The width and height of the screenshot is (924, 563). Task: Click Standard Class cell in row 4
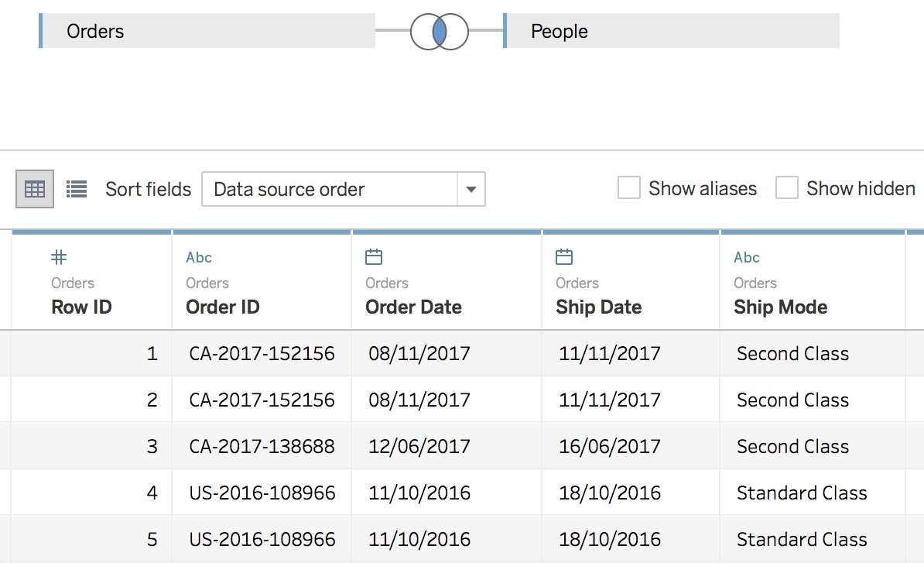coord(802,493)
